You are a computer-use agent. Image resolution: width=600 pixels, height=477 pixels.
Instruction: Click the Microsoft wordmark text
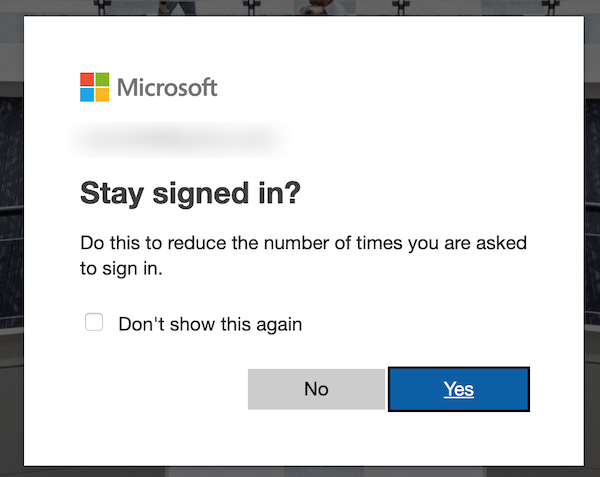[167, 88]
